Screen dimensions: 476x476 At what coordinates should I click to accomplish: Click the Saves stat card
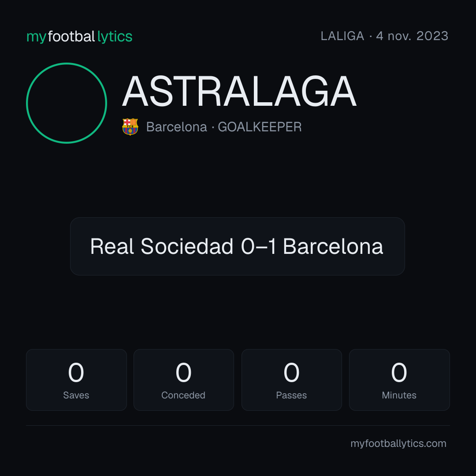click(76, 380)
